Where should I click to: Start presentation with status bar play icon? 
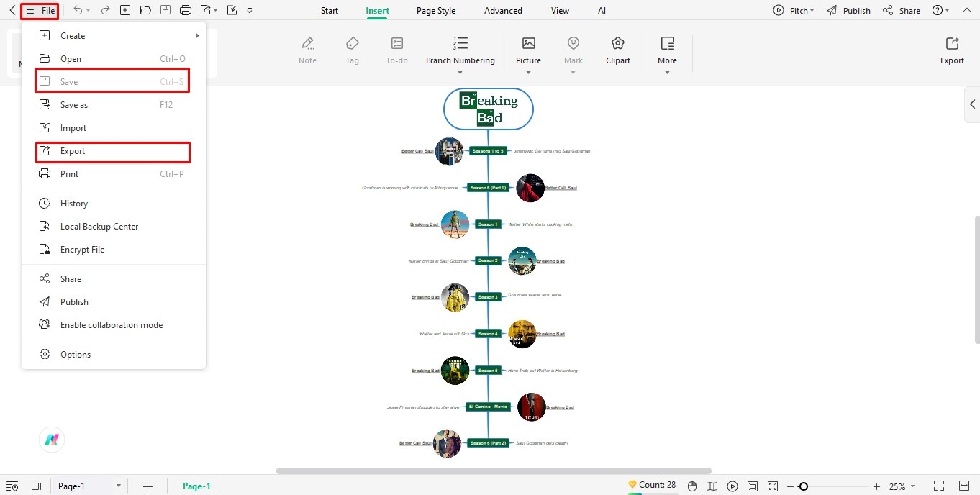click(732, 486)
